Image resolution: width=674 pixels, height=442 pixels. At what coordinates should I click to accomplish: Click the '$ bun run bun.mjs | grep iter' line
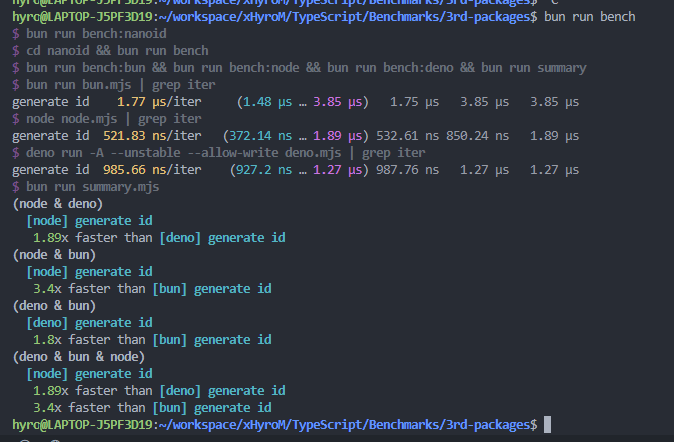click(x=114, y=85)
